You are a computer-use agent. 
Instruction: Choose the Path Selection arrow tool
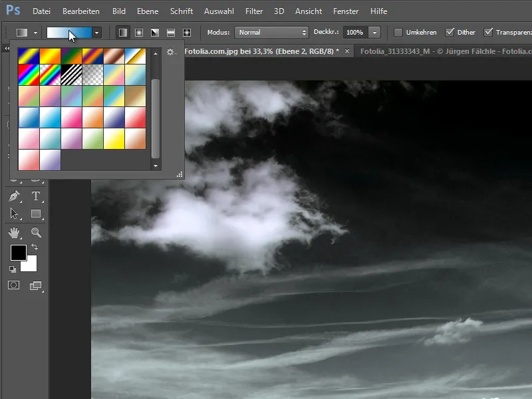tap(14, 213)
